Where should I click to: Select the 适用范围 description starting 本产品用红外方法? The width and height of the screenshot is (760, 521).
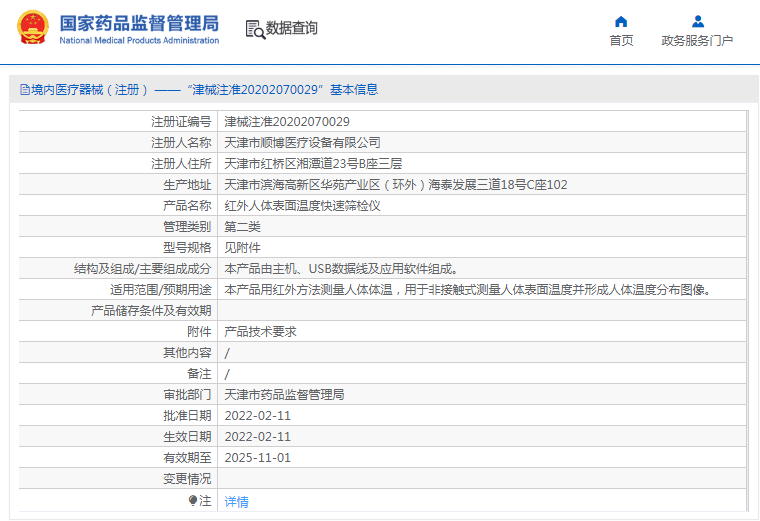tap(468, 290)
